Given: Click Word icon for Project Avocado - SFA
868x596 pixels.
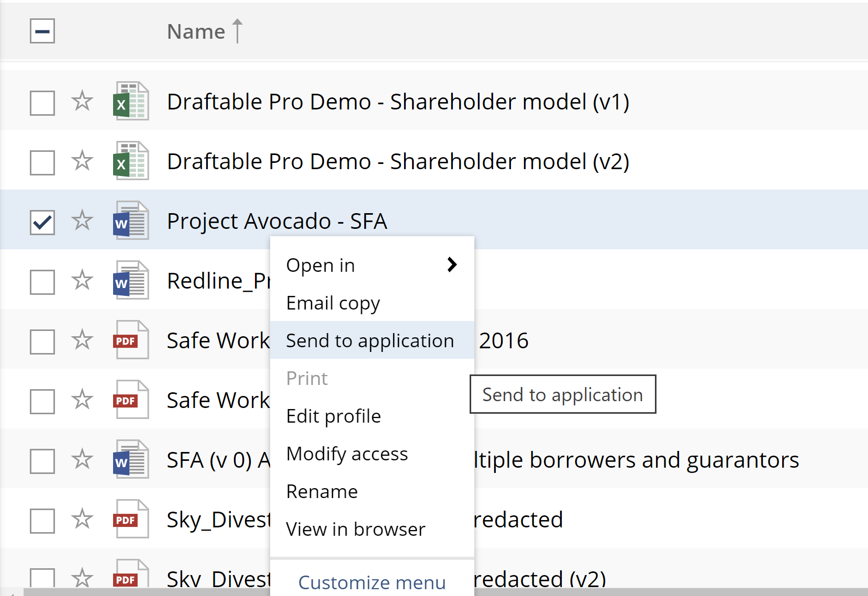Looking at the screenshot, I should 131,220.
